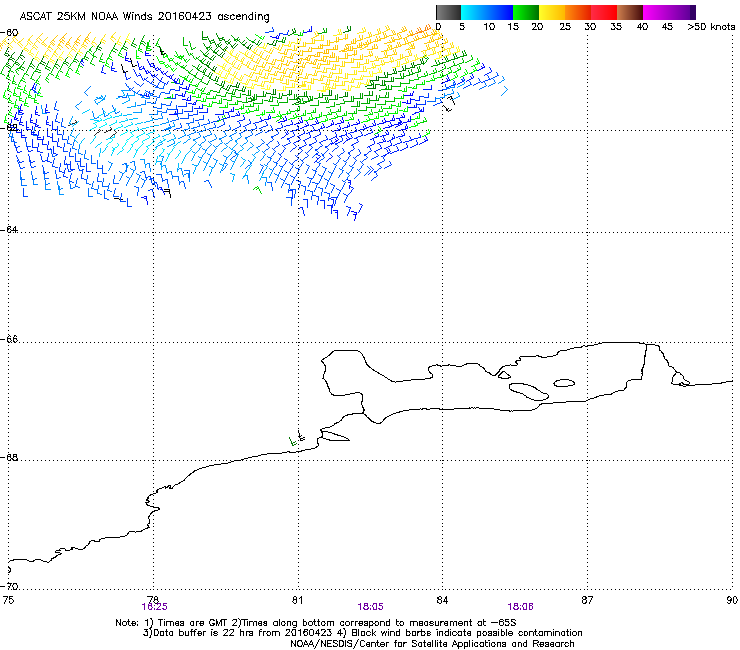Click the red 30-35 knots legend swatch
Screen dimensions: 740x650
604,12
